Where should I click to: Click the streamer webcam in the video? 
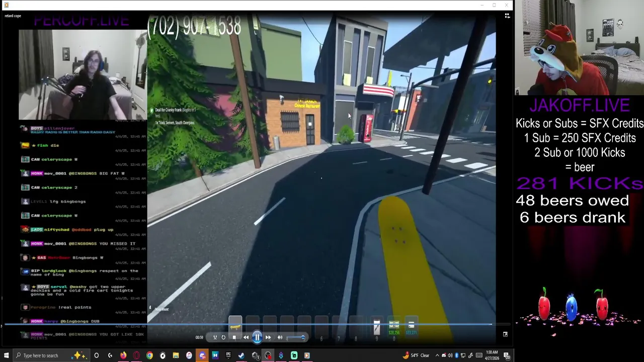point(83,75)
